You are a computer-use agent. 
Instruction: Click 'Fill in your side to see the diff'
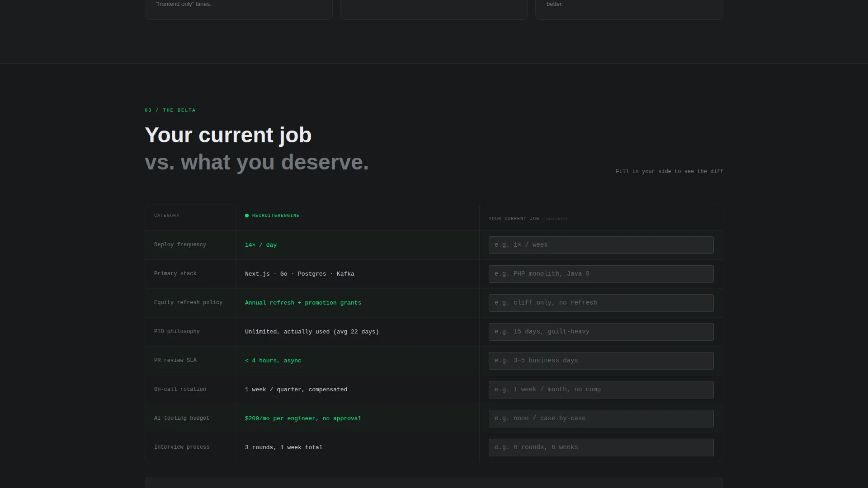669,171
